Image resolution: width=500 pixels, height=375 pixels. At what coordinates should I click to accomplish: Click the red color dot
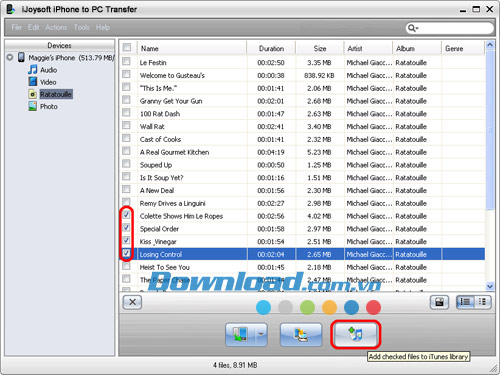coord(373,307)
